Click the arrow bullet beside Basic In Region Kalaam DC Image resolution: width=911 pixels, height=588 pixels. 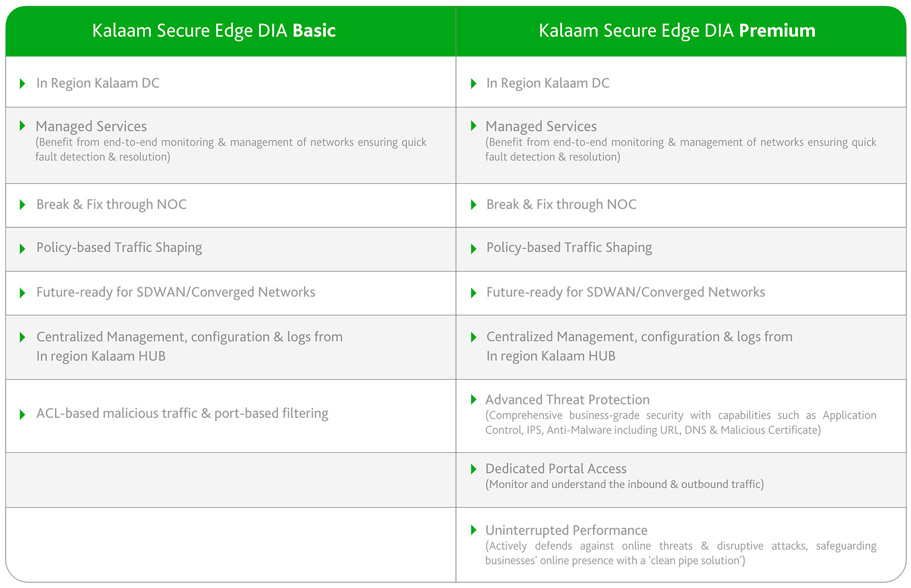click(x=22, y=84)
